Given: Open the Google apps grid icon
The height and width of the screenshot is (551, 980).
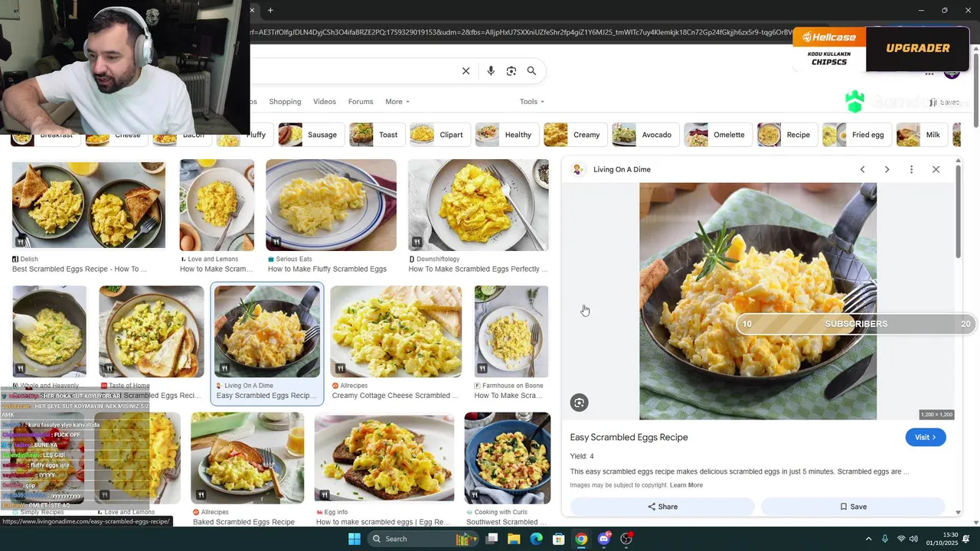Looking at the screenshot, I should point(929,73).
